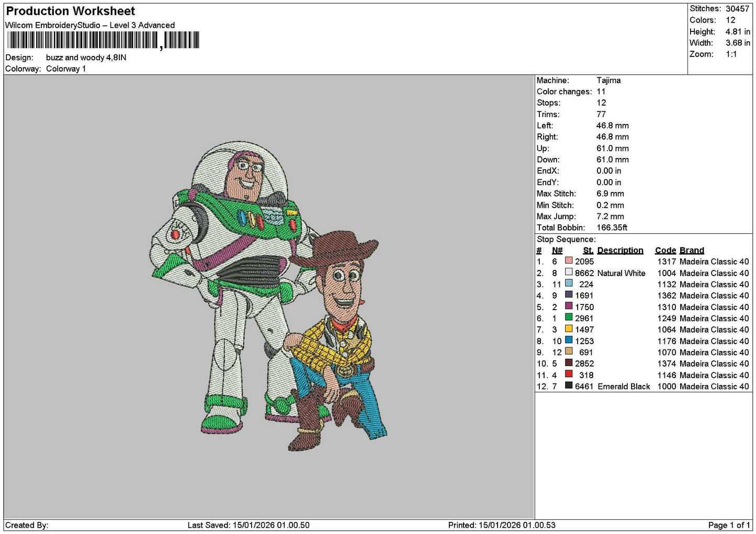Screen dimensions: 756x534
Task: Click the Colors value 12 in header
Action: click(x=730, y=20)
